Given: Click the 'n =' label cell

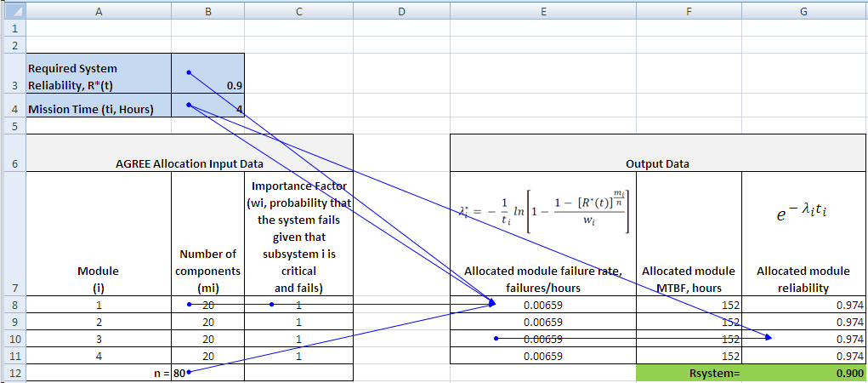Looking at the screenshot, I should pyautogui.click(x=99, y=373).
